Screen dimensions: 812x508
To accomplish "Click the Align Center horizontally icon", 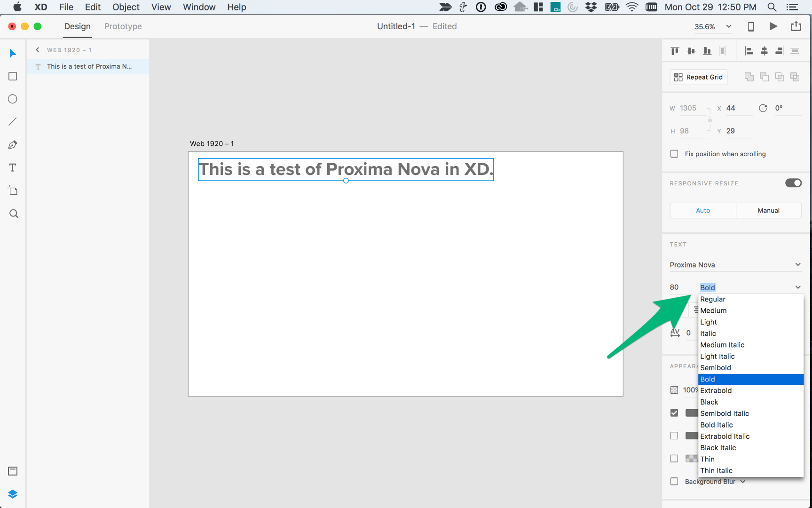I will (x=765, y=51).
